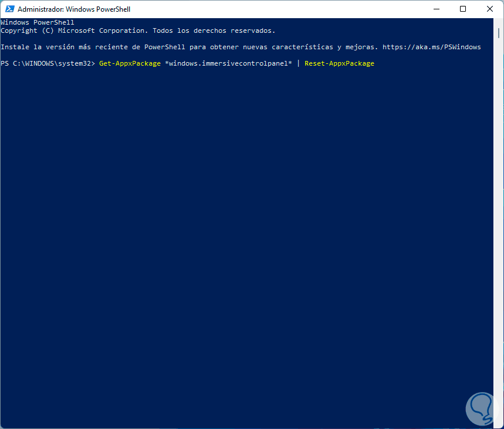Click the Reset-AppxPackage command text
The width and height of the screenshot is (504, 429).
point(340,63)
